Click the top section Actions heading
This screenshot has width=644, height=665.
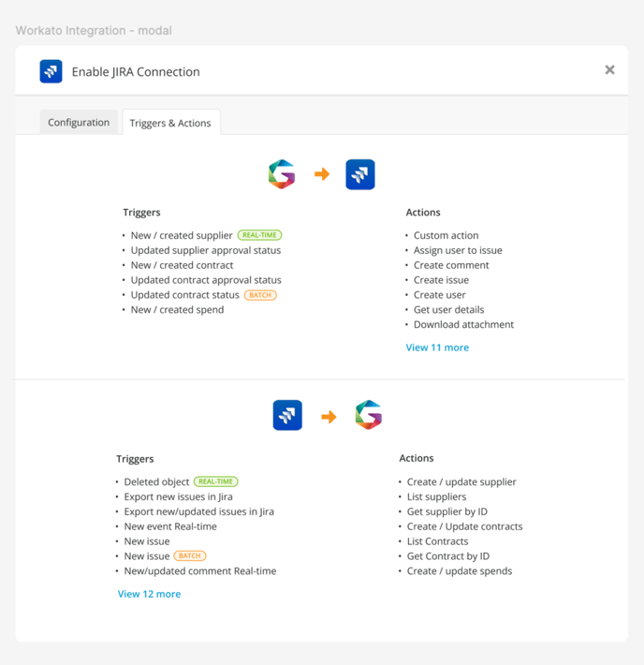[x=423, y=212]
